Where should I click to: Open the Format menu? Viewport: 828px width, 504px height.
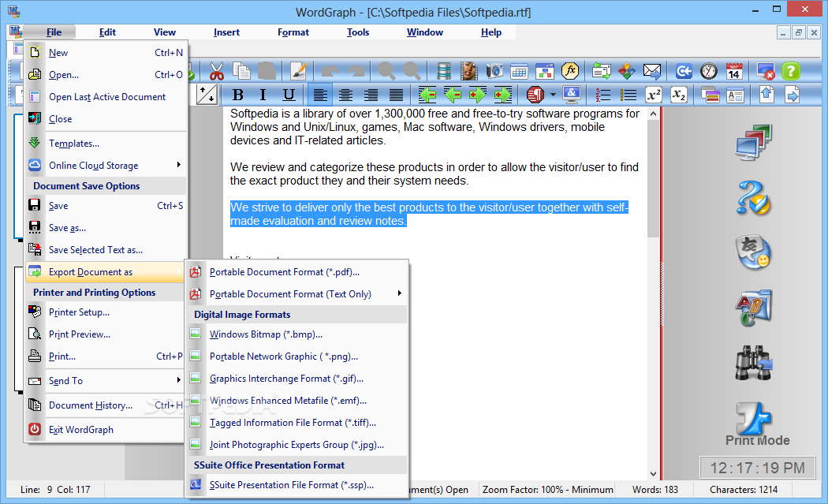coord(293,32)
